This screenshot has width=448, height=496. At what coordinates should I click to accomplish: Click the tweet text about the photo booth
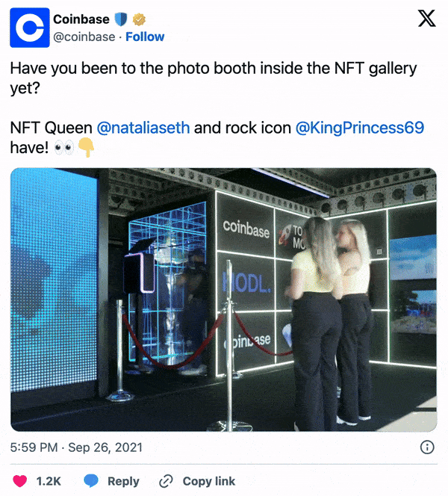[214, 78]
